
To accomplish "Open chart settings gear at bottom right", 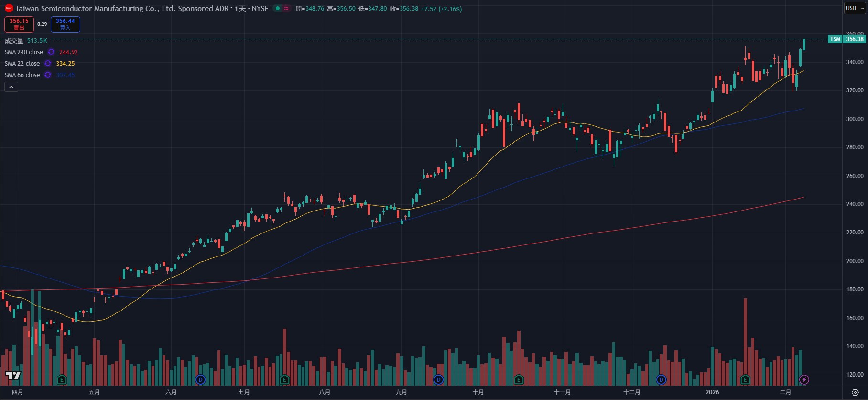I will tap(855, 393).
